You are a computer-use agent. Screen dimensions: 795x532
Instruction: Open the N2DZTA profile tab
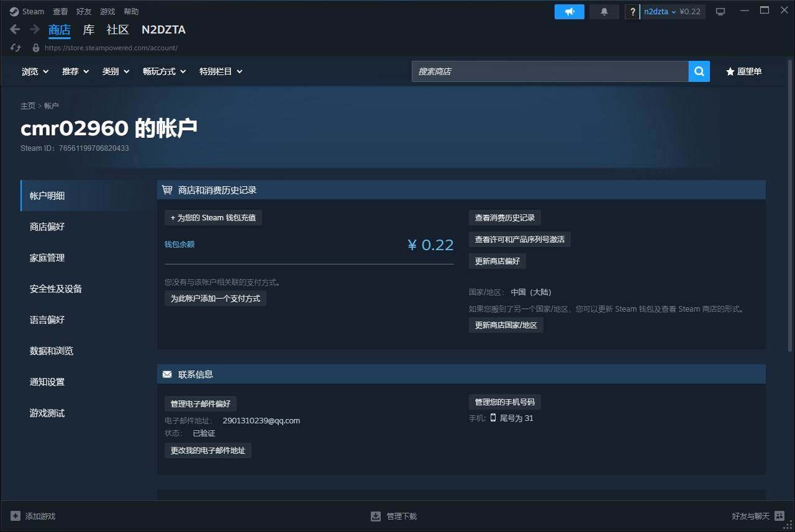click(163, 30)
